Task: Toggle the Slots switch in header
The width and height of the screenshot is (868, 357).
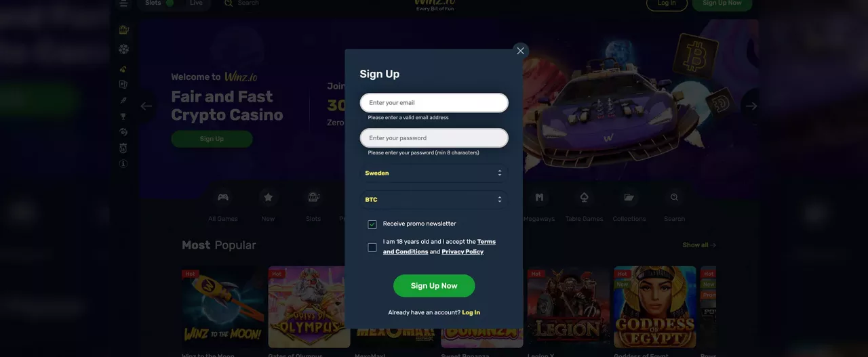Action: pos(170,3)
